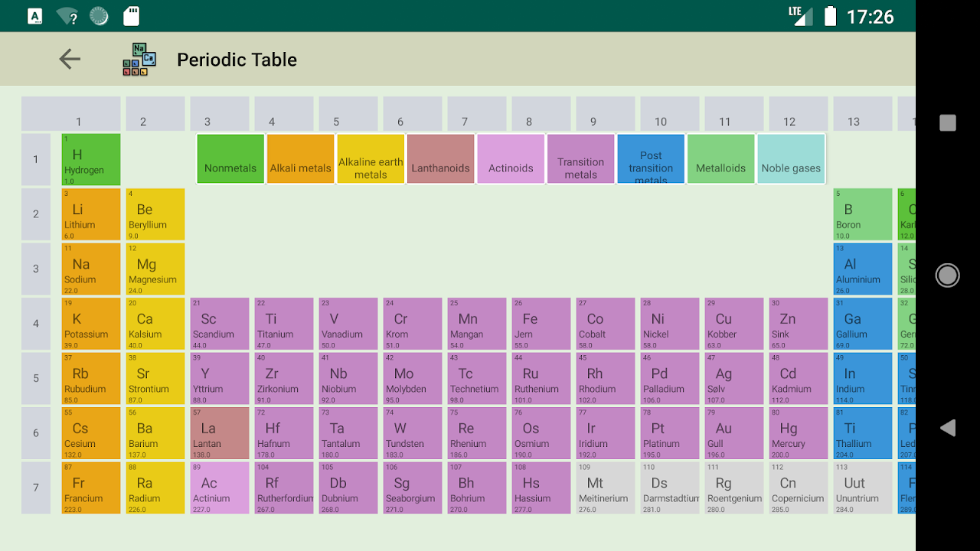Select the Mg Magnesium element cell
Image resolution: width=980 pixels, height=551 pixels.
tap(155, 269)
